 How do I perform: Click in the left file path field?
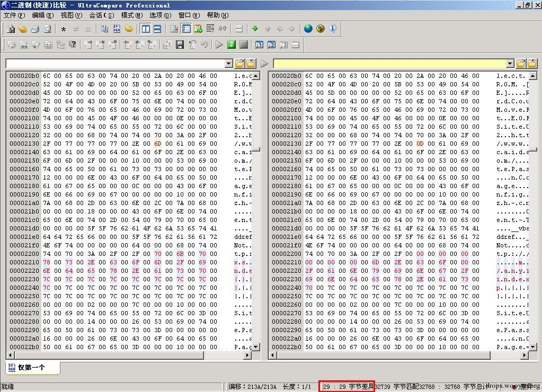pyautogui.click(x=115, y=63)
